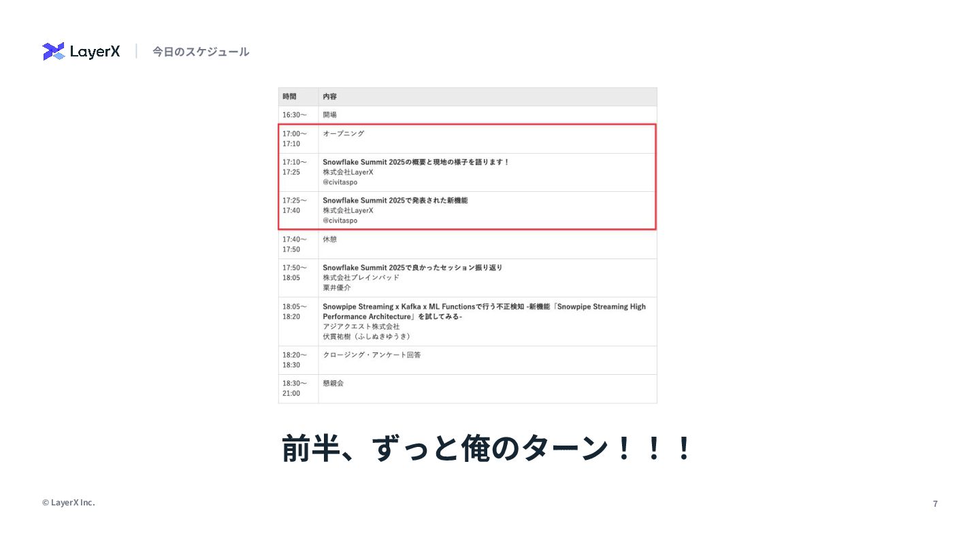Click the slide page number 7
Screen dimensions: 980x551
(x=935, y=504)
